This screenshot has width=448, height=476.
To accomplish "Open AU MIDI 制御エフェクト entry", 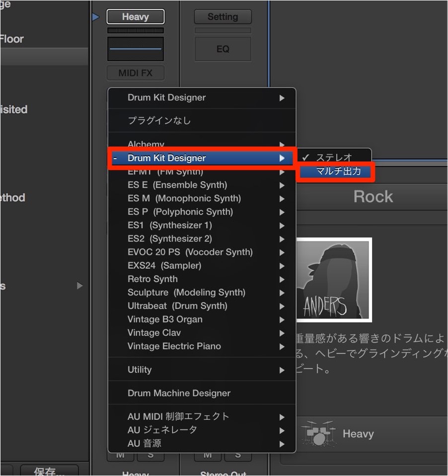I will click(202, 416).
